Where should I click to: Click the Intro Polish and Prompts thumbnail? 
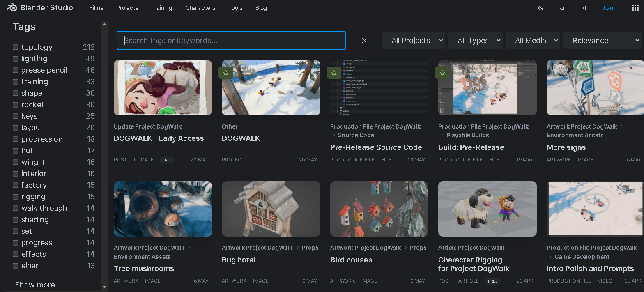[x=595, y=209]
